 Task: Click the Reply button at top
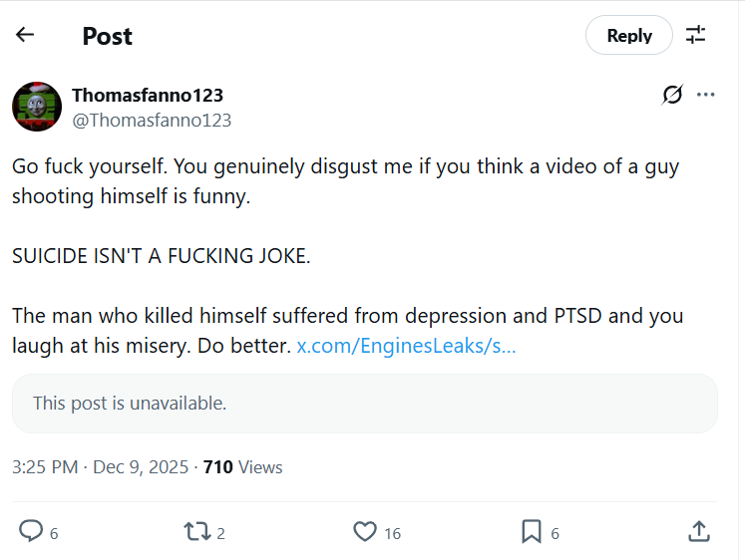[x=628, y=36]
